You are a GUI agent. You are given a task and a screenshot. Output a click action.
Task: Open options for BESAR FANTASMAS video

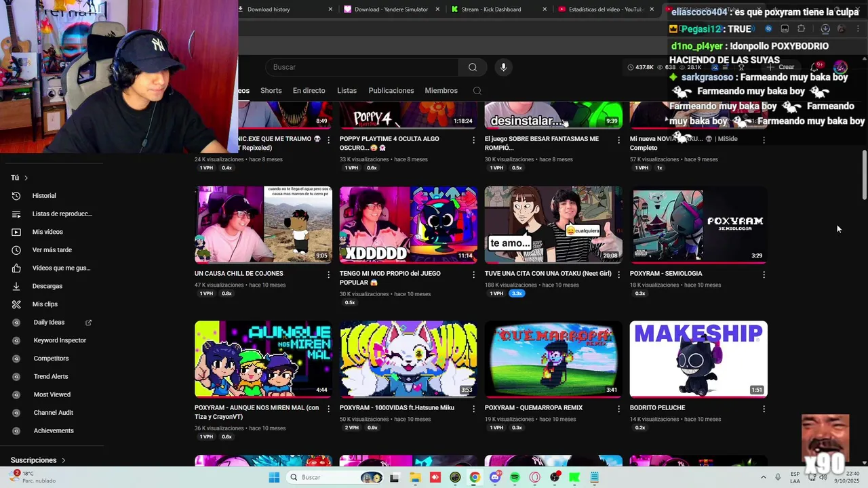[x=618, y=140]
